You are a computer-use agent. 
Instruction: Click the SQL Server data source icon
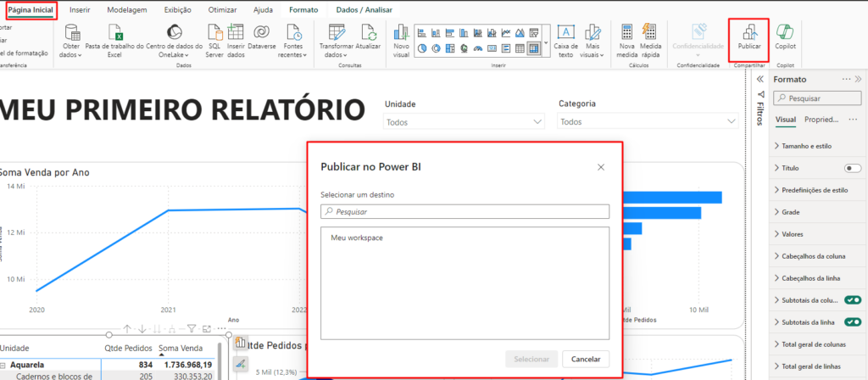point(214,34)
